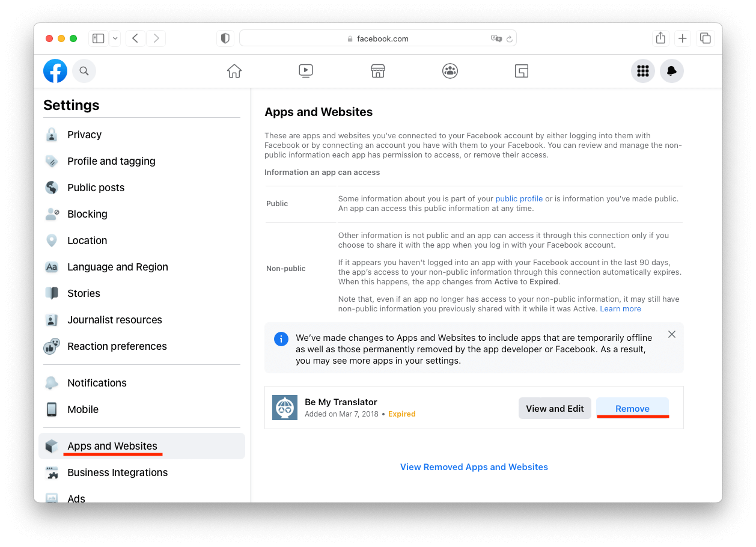
Task: Click the Be My Translator app name
Action: [x=341, y=402]
